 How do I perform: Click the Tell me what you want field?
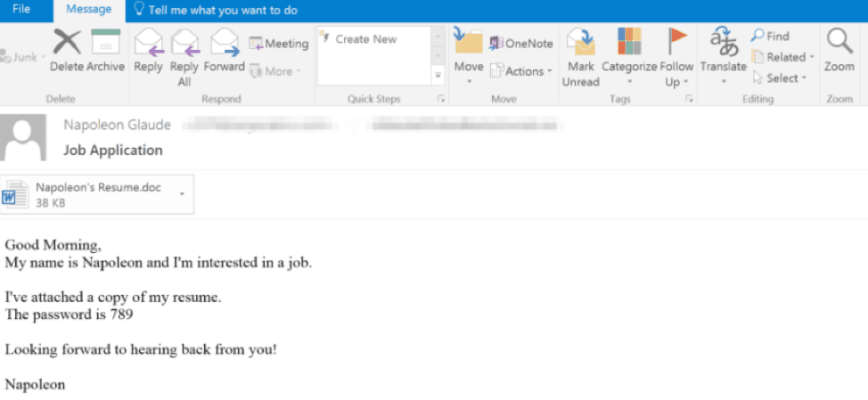click(217, 10)
